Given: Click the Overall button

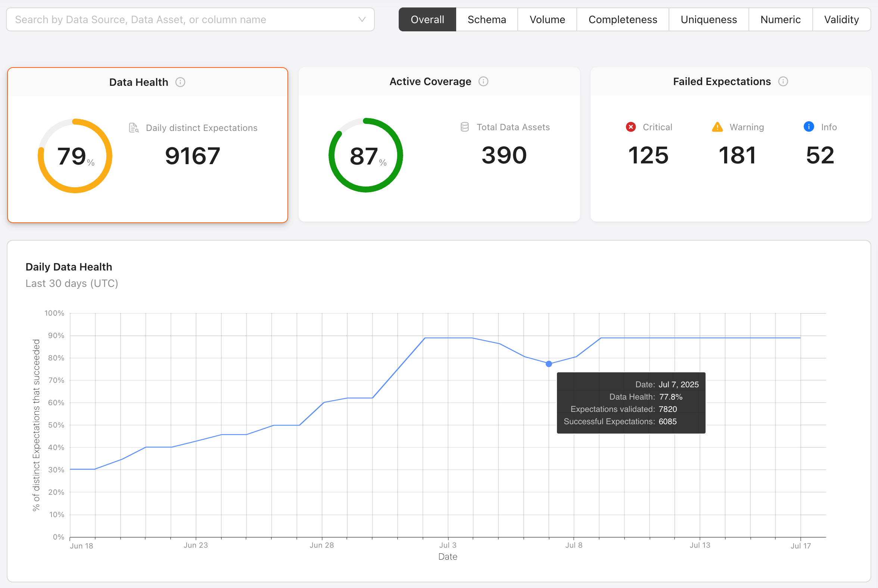Looking at the screenshot, I should 427,19.
